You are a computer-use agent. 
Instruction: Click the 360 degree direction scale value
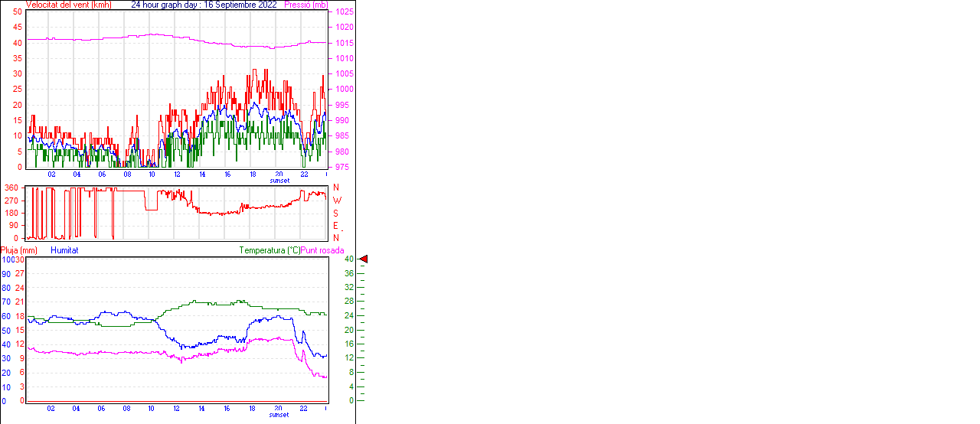coord(11,188)
